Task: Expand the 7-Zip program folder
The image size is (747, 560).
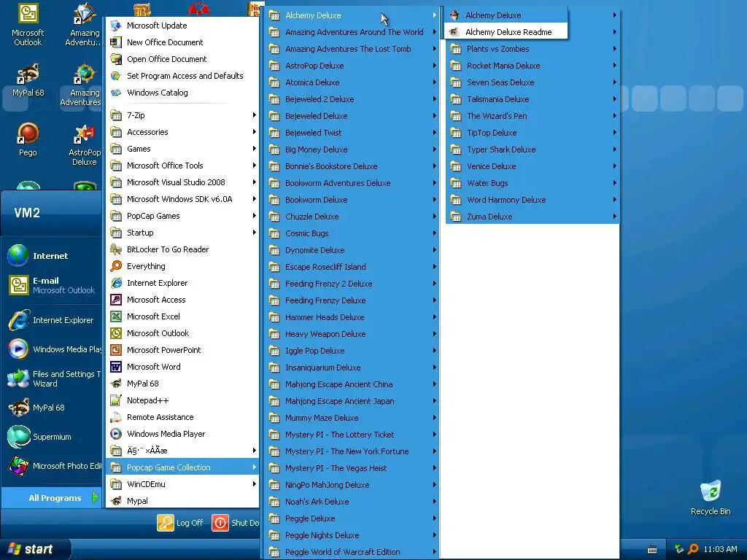Action: point(182,115)
